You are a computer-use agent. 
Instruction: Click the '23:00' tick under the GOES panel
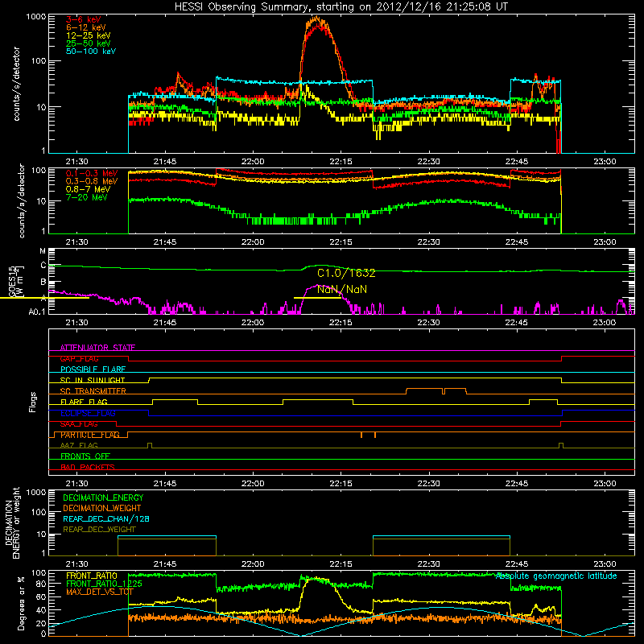click(605, 323)
